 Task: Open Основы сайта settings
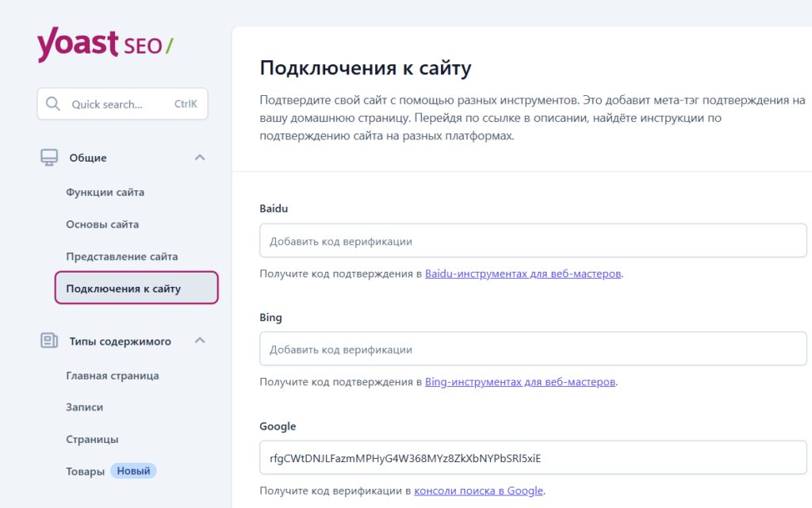pos(102,224)
